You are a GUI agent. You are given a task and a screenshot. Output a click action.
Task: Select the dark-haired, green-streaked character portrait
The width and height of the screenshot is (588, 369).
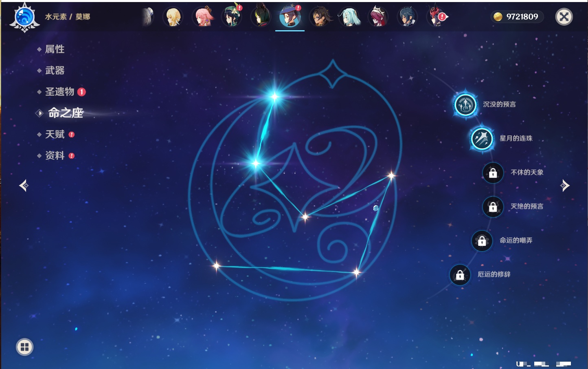[x=261, y=17]
